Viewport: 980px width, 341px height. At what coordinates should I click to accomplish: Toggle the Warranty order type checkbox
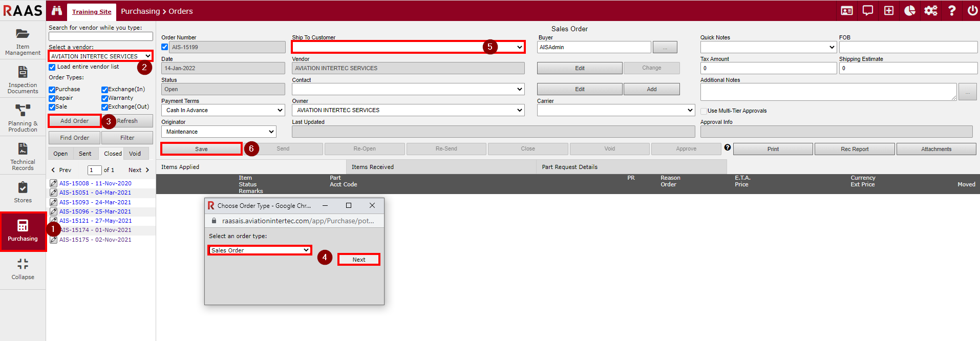[104, 98]
